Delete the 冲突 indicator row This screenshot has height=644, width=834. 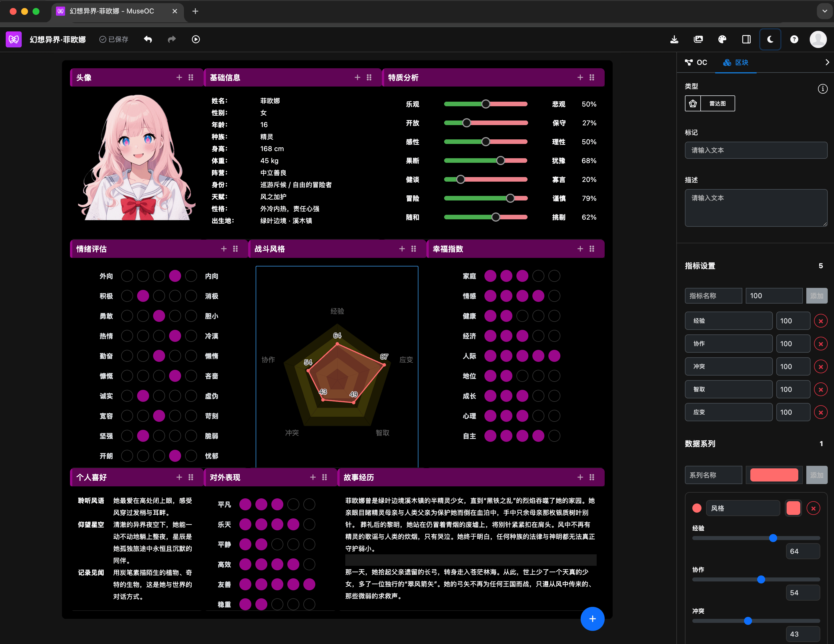tap(820, 366)
